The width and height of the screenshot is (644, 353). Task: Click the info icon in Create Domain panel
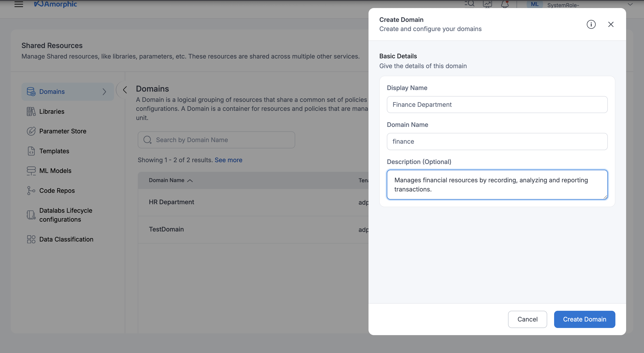pyautogui.click(x=591, y=25)
